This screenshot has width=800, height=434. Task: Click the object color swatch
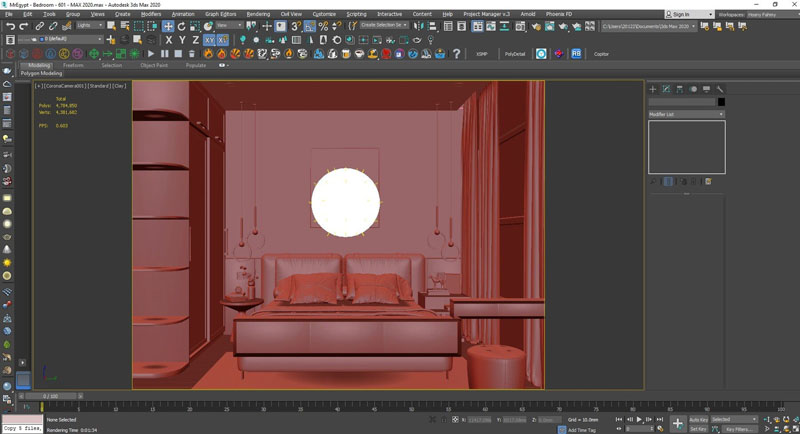tap(721, 102)
